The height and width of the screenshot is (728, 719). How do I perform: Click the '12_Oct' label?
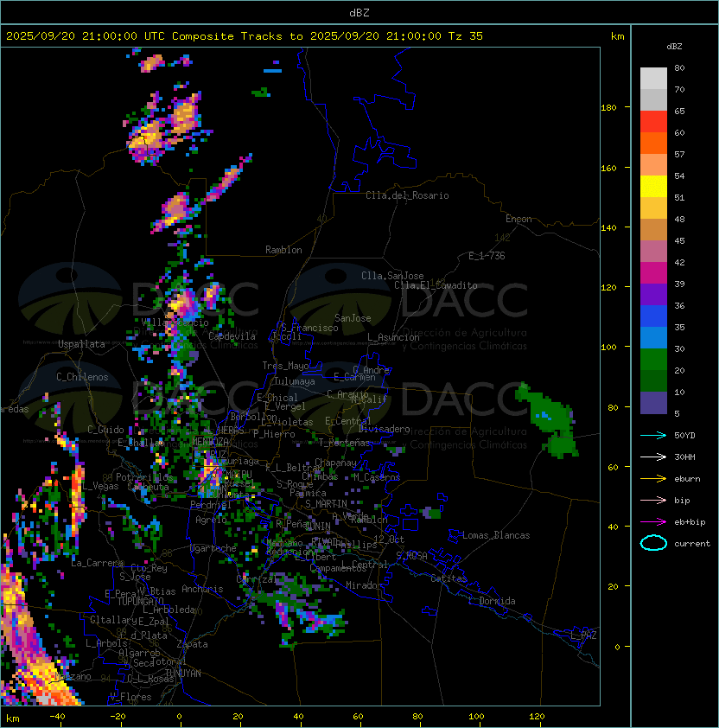point(389,539)
